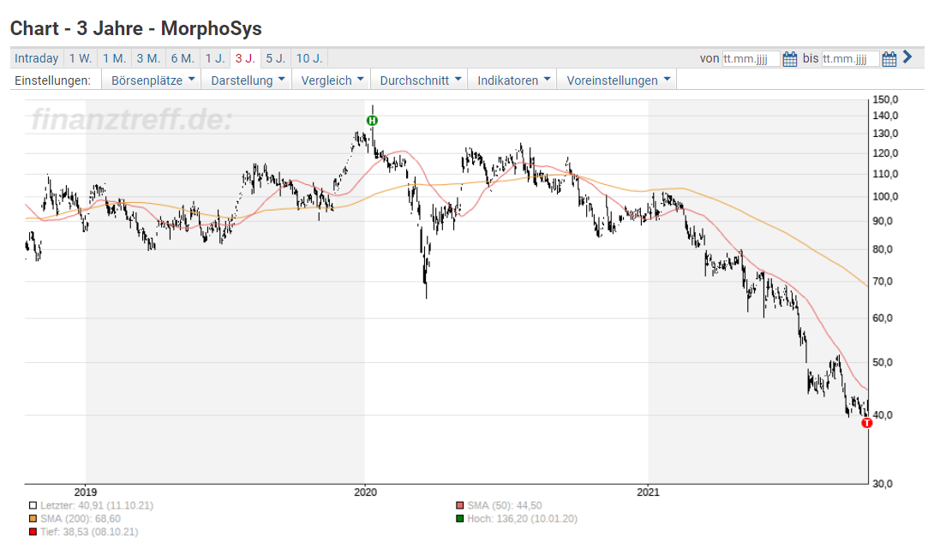This screenshot has width=934, height=560.
Task: Click the green Hoch legend swatch
Action: point(459,519)
